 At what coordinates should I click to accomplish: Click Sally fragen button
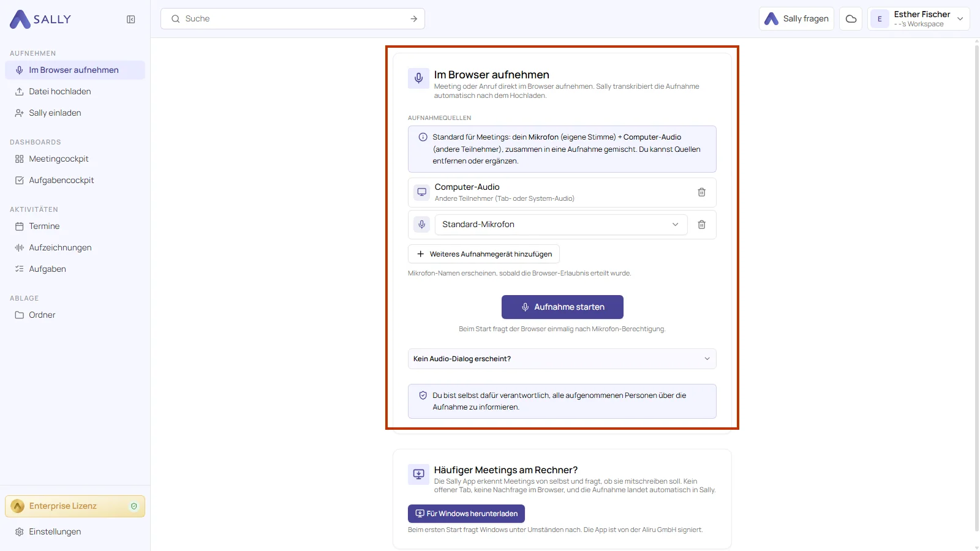point(796,19)
